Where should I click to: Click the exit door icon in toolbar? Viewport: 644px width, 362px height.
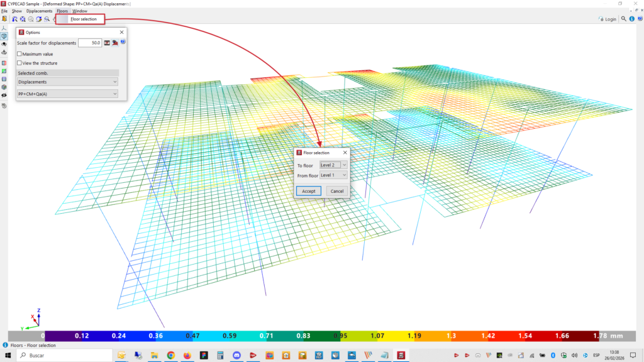click(x=4, y=19)
